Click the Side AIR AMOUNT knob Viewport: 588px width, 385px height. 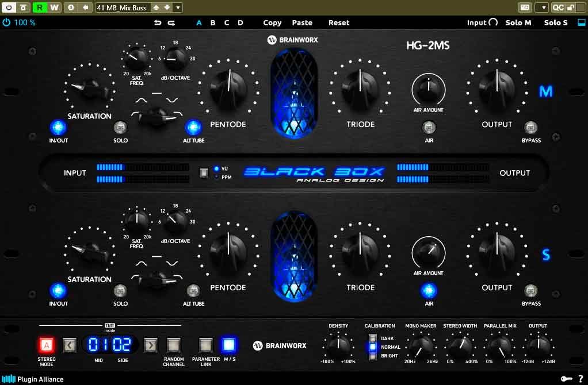(x=429, y=253)
